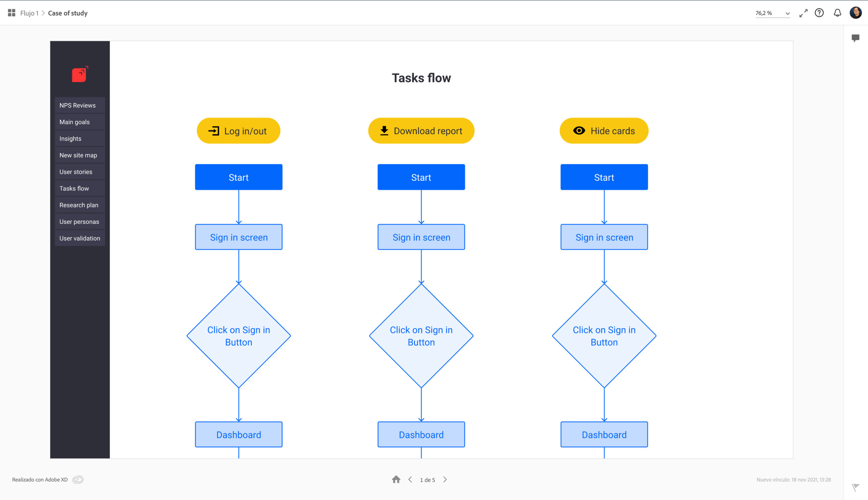
Task: Go to the previous artboard arrow
Action: 410,479
